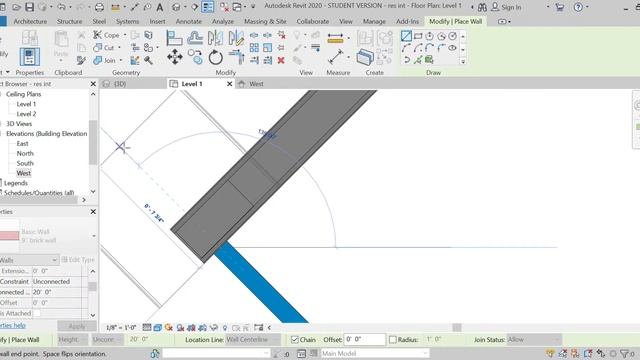Image resolution: width=640 pixels, height=360 pixels.
Task: Select the Offset tool
Action: [195, 38]
